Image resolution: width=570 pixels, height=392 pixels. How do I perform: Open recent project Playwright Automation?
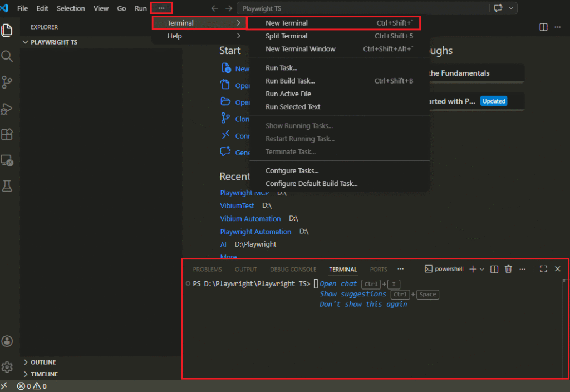255,232
